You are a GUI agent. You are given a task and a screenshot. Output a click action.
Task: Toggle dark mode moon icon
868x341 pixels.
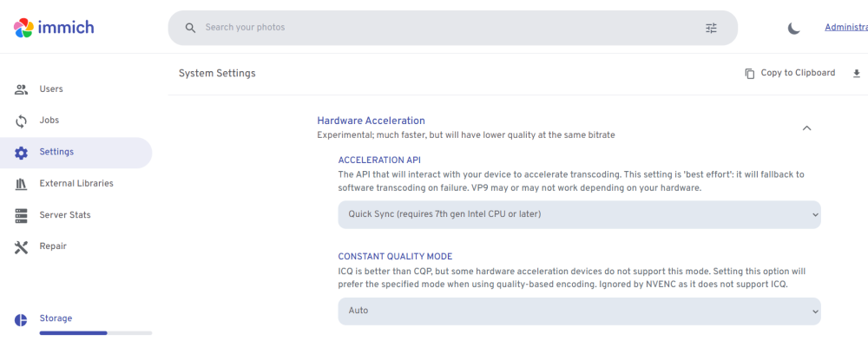tap(794, 29)
